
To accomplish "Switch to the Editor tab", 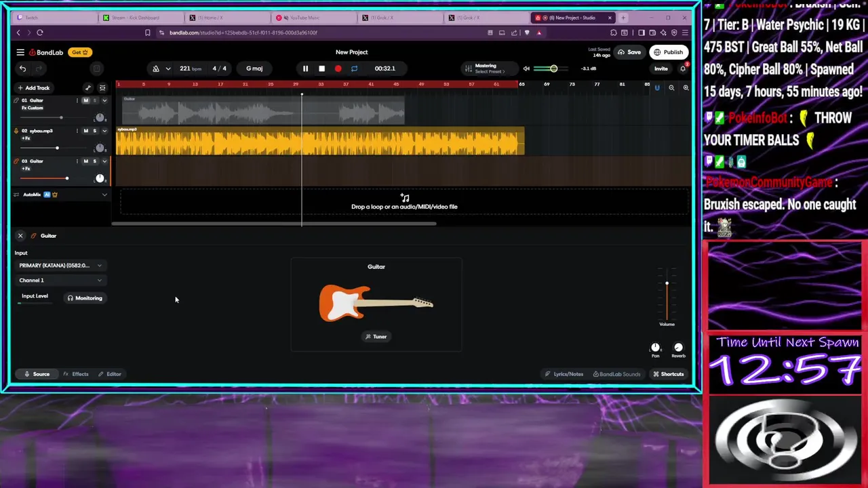I will pos(110,374).
